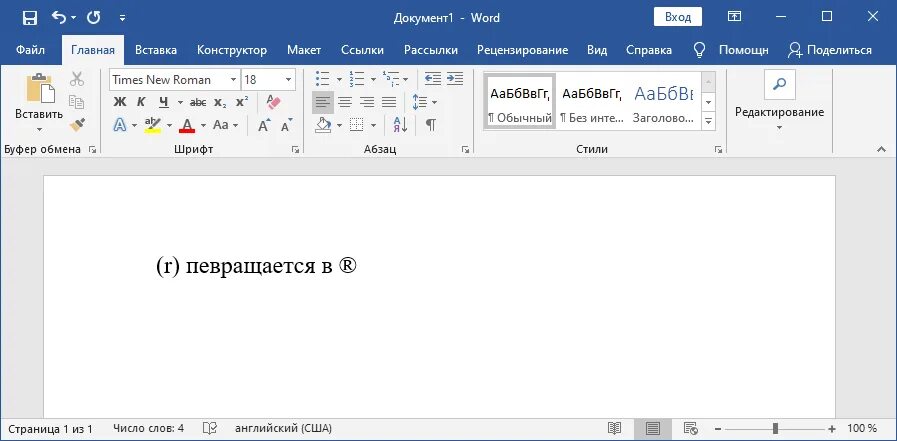The width and height of the screenshot is (897, 441).
Task: Adjust the zoom slider handle
Action: click(x=775, y=428)
